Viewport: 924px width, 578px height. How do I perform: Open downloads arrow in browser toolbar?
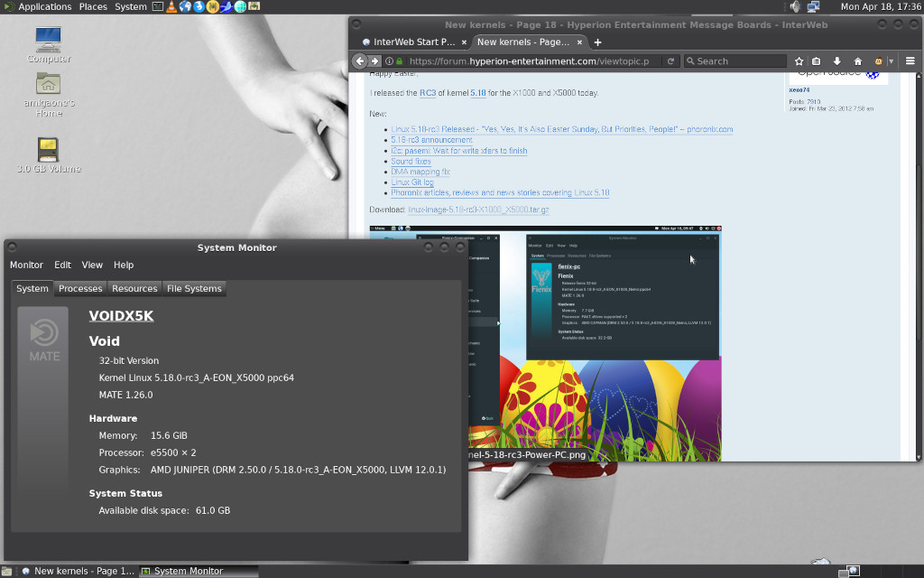(x=836, y=61)
